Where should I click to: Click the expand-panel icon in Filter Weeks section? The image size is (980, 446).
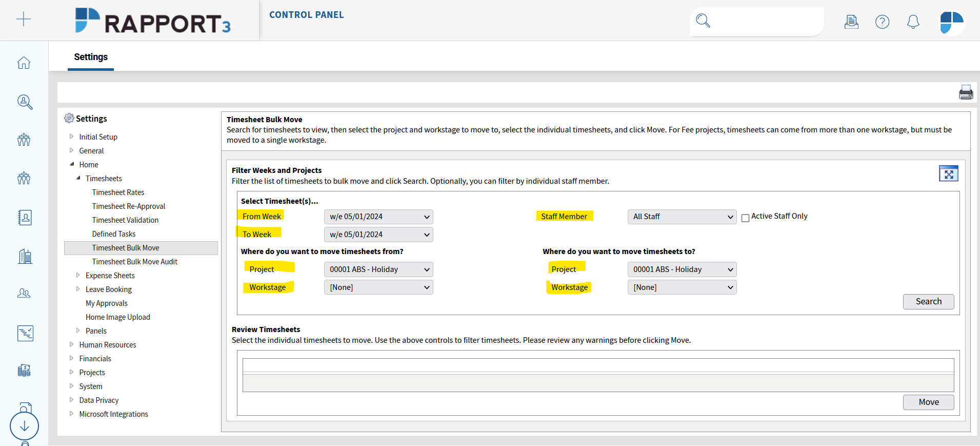coord(949,173)
